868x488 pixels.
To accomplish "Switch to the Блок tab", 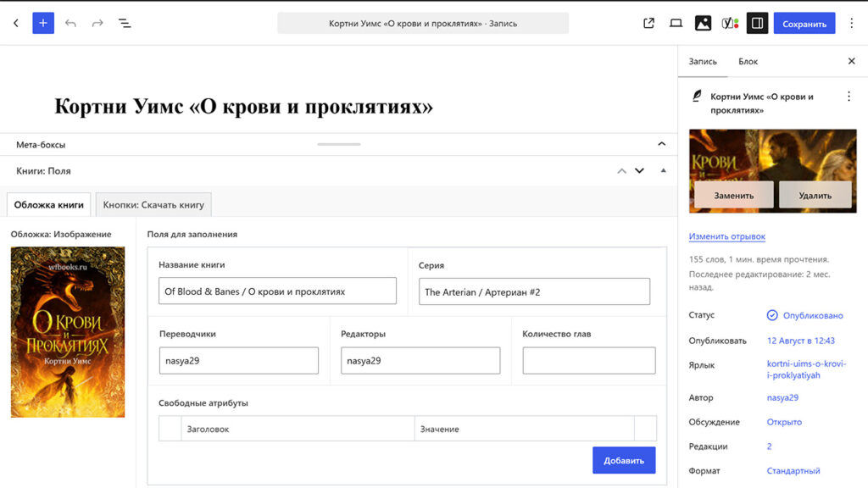I will (748, 61).
